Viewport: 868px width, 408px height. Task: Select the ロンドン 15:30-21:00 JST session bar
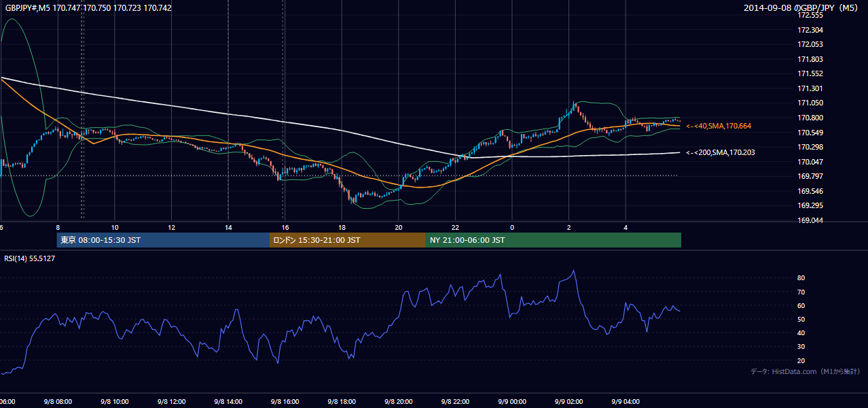coord(347,240)
